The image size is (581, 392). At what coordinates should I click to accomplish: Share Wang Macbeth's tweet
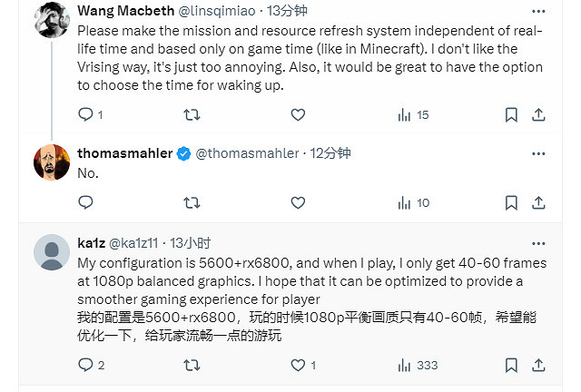[x=538, y=114]
